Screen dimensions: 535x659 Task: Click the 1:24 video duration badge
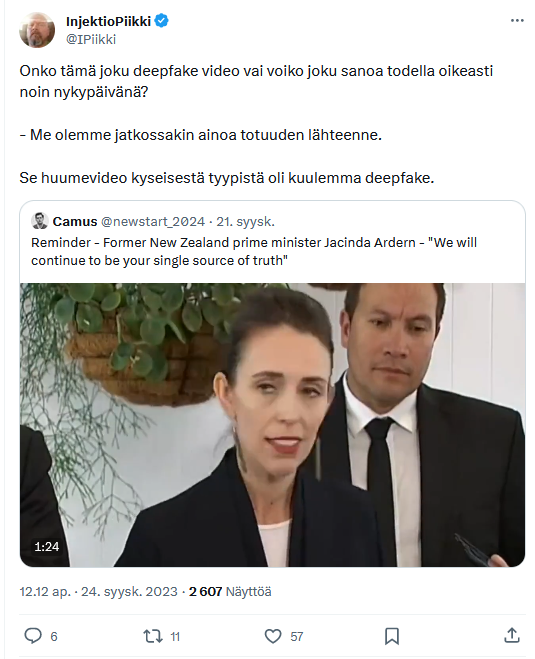pyautogui.click(x=47, y=546)
